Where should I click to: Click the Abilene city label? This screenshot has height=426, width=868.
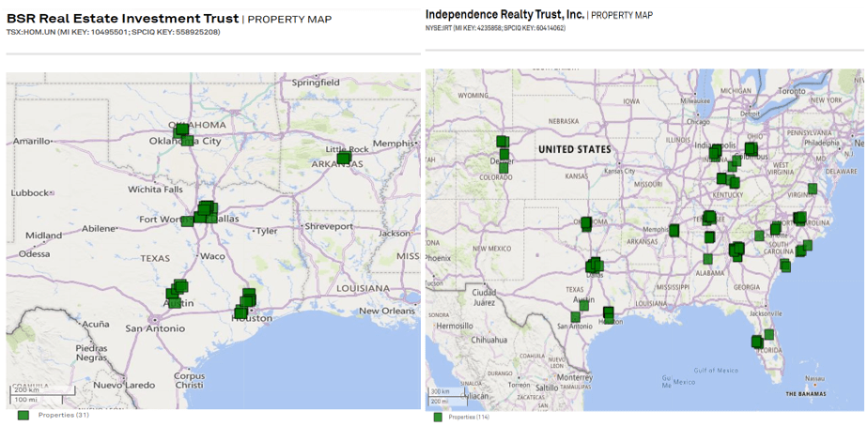tap(98, 229)
